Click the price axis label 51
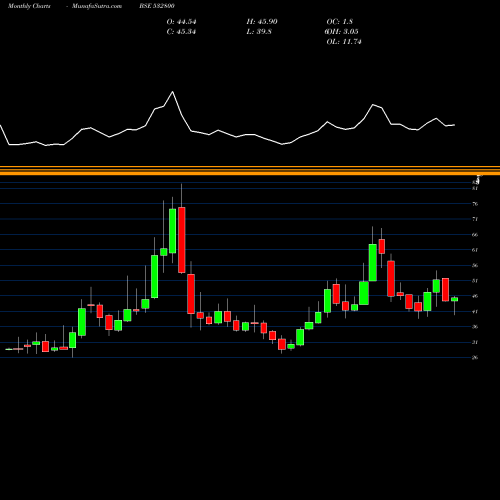This screenshot has height=500, width=500. point(475,281)
